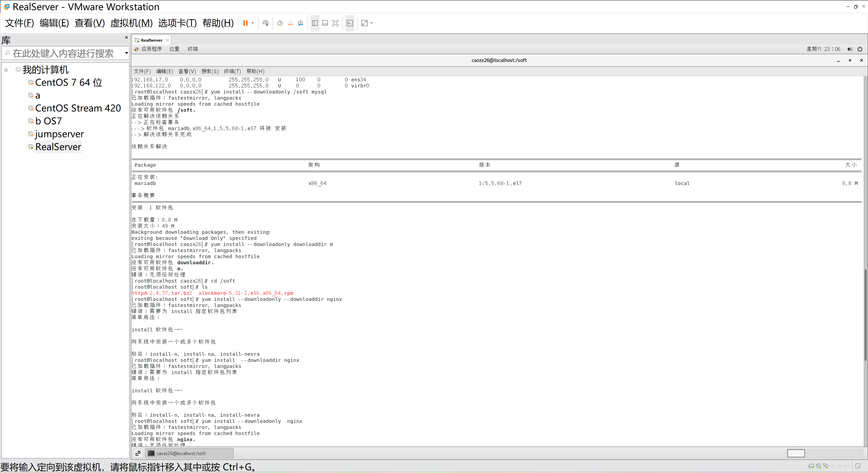
Task: Click the 应用程序 menu in guest
Action: (x=151, y=49)
